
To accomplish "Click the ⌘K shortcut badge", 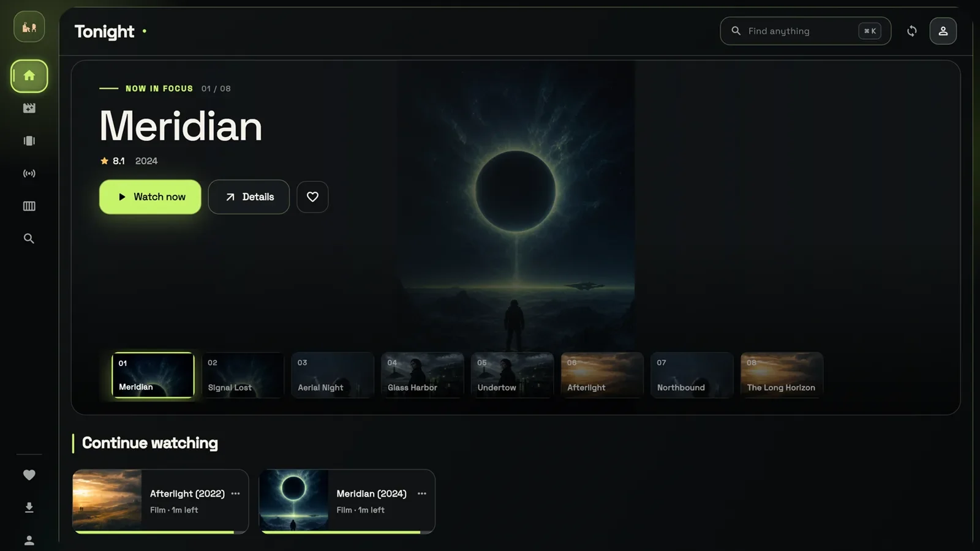I will (870, 31).
